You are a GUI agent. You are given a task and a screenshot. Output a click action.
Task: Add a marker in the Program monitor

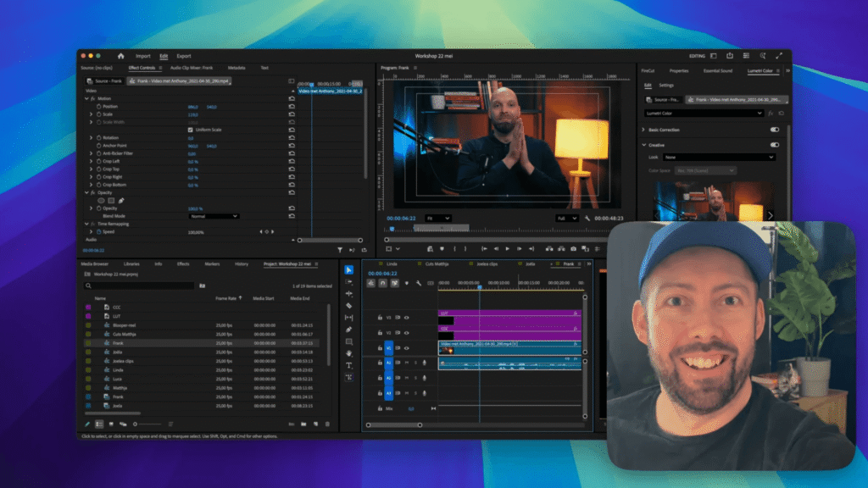[x=442, y=249]
